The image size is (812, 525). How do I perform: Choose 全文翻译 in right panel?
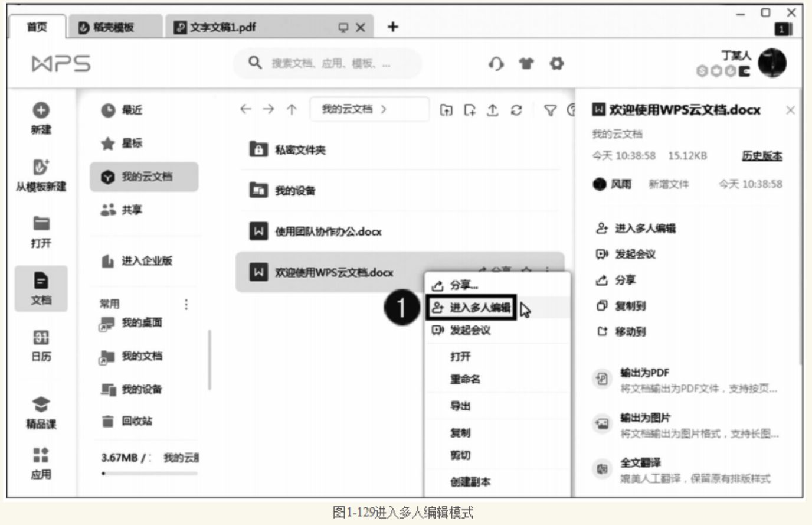click(x=681, y=469)
